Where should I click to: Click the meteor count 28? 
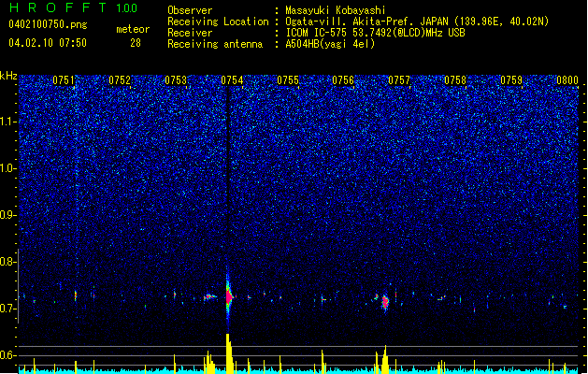pyautogui.click(x=136, y=43)
